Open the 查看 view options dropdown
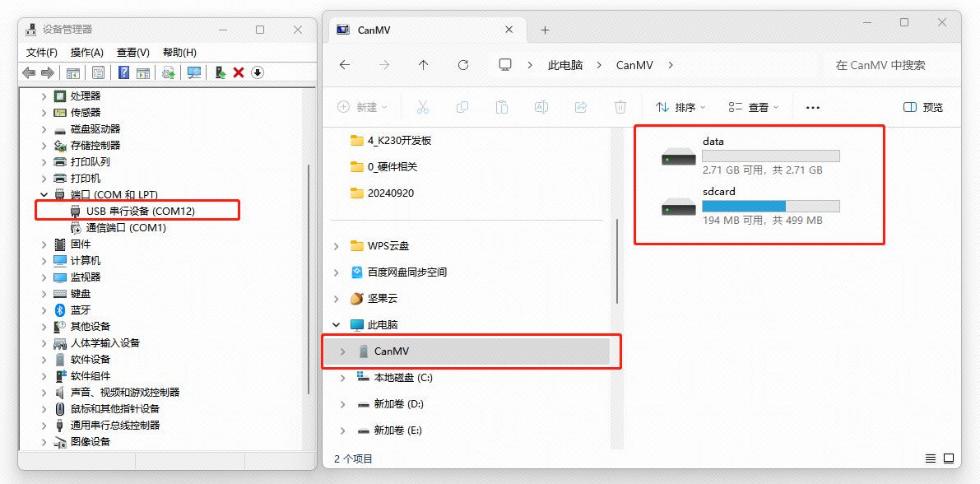The height and width of the screenshot is (484, 980). click(751, 107)
